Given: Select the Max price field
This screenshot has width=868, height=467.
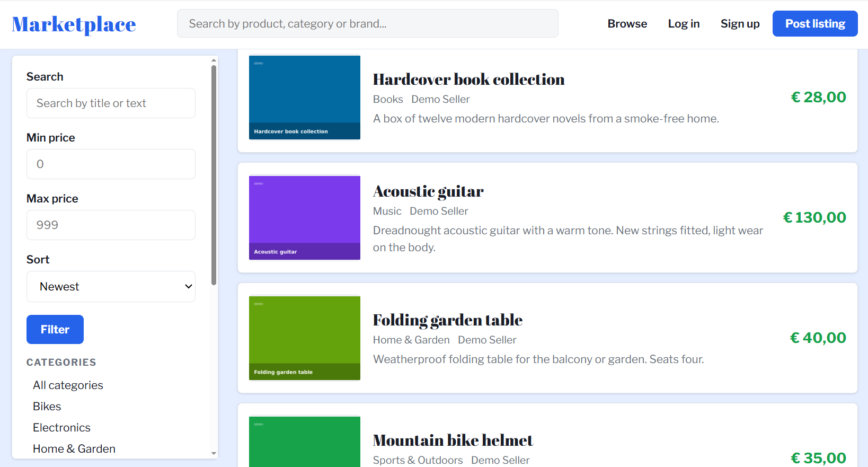Looking at the screenshot, I should 111,225.
